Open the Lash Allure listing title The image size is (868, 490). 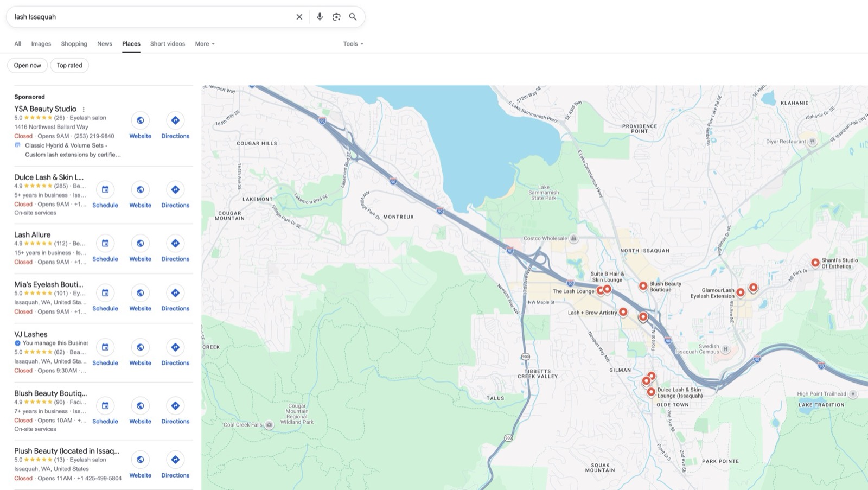tap(33, 234)
